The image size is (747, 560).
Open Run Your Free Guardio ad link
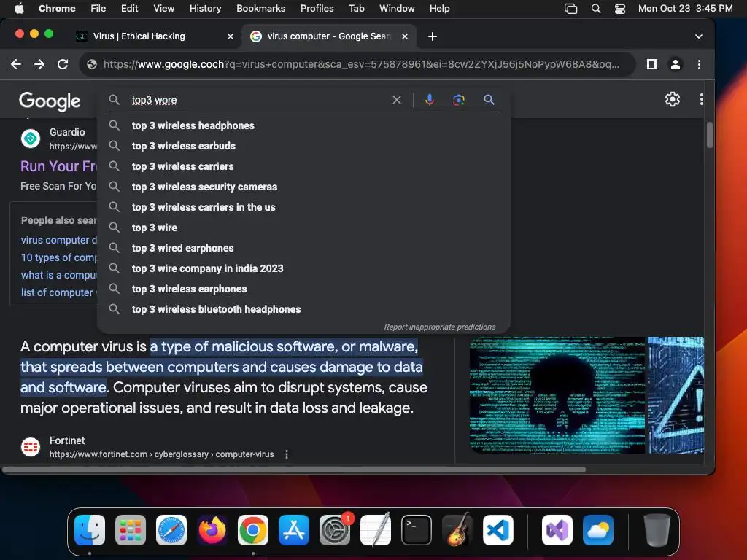click(58, 166)
